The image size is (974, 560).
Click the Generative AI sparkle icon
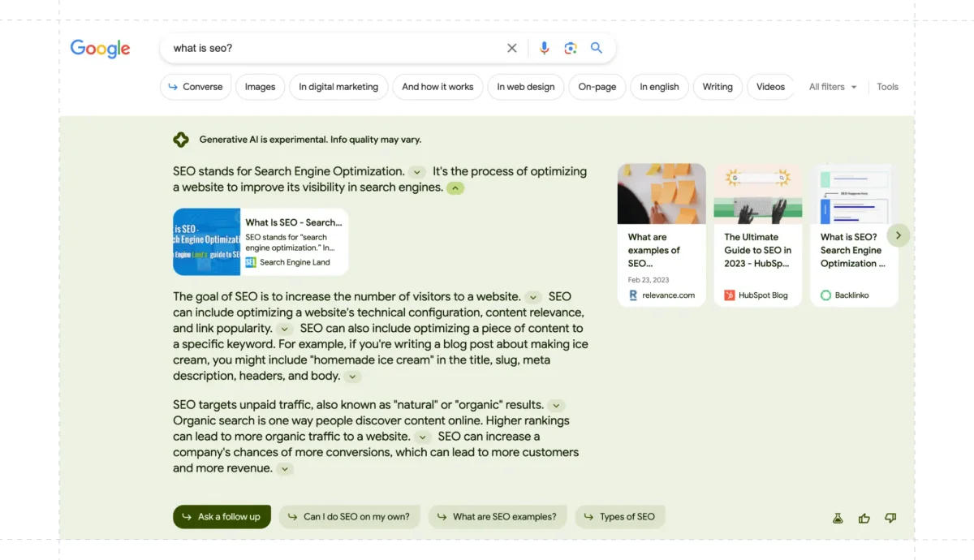pos(181,140)
